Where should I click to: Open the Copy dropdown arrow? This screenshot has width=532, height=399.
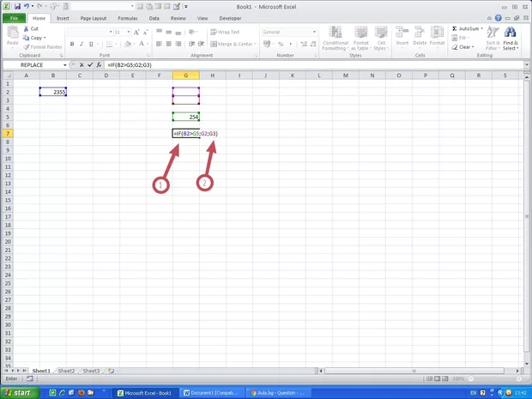[x=46, y=38]
